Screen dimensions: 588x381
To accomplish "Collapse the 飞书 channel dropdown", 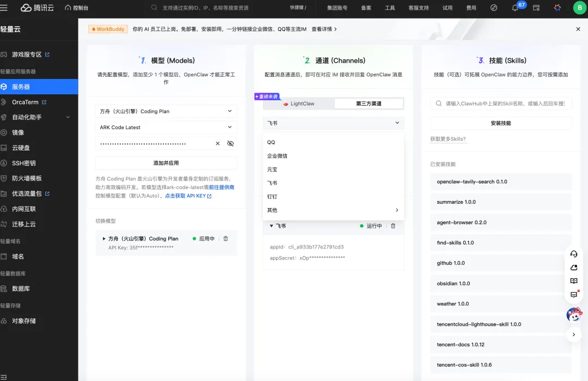I will (333, 123).
